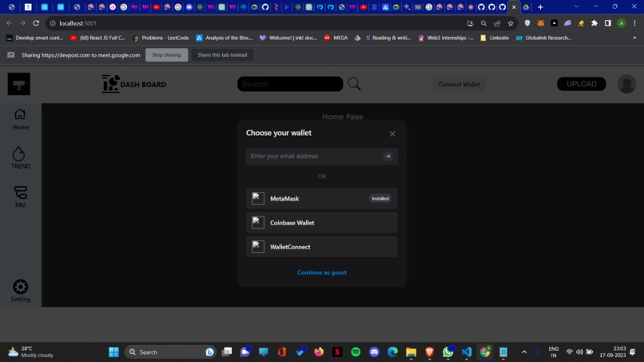
Task: Click the UPLOAD button
Action: point(581,84)
